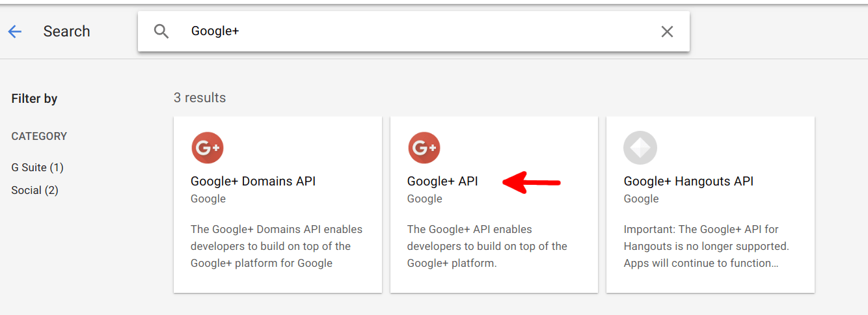868x315 pixels.
Task: Click 'Google' publisher under Google+ Hangouts API
Action: [642, 199]
